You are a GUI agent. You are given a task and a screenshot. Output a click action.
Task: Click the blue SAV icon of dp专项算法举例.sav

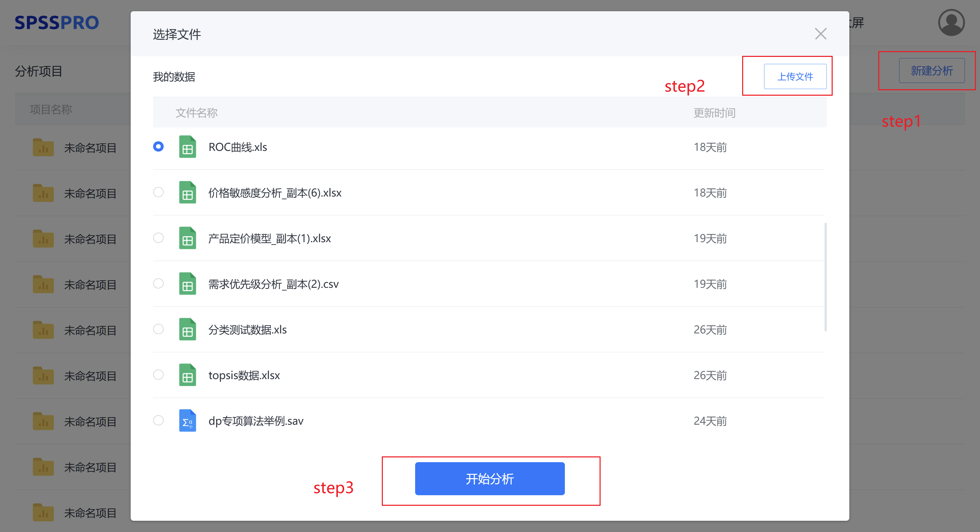click(x=187, y=421)
